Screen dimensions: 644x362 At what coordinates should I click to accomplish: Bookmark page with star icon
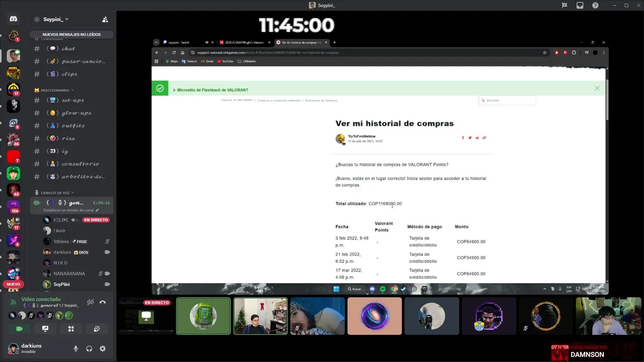pos(545,52)
